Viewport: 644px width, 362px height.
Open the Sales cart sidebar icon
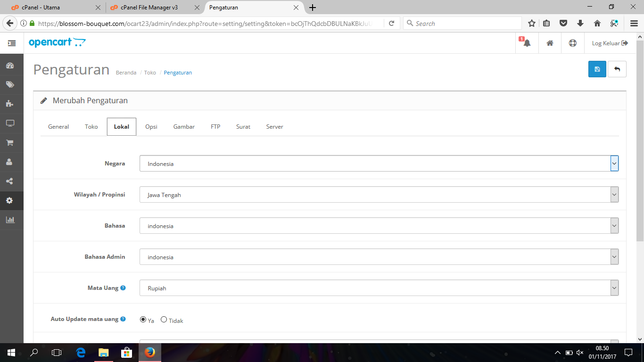tap(10, 142)
